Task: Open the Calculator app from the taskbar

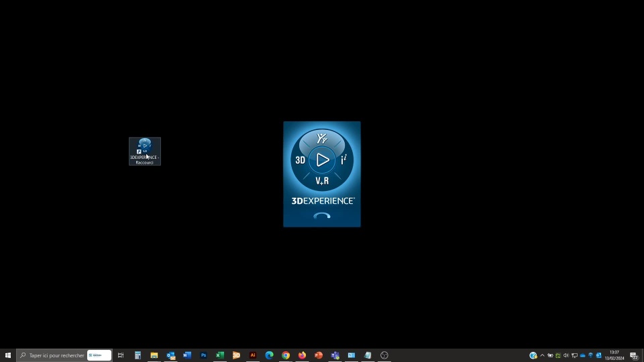Action: click(138, 355)
